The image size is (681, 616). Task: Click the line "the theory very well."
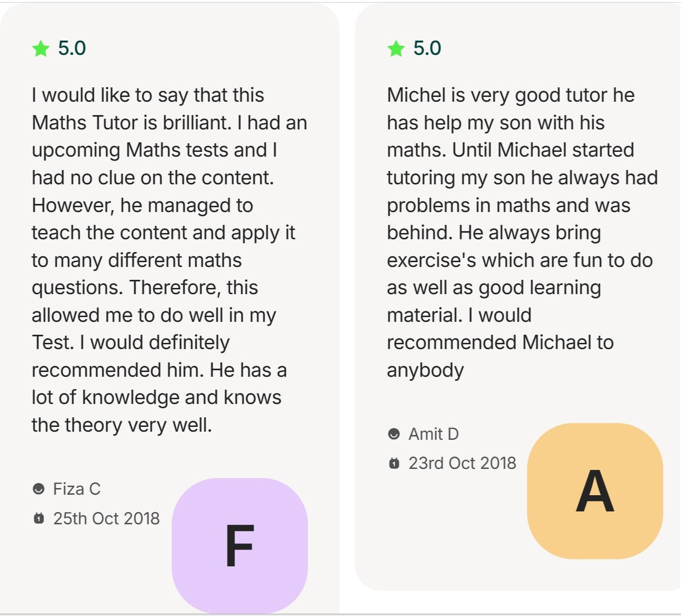[x=122, y=425]
